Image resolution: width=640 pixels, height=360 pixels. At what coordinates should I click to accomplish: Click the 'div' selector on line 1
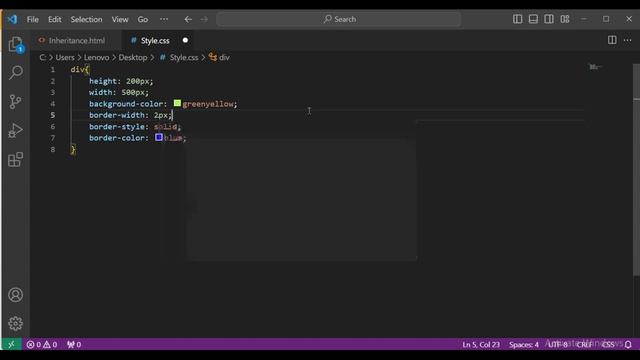[x=77, y=70]
